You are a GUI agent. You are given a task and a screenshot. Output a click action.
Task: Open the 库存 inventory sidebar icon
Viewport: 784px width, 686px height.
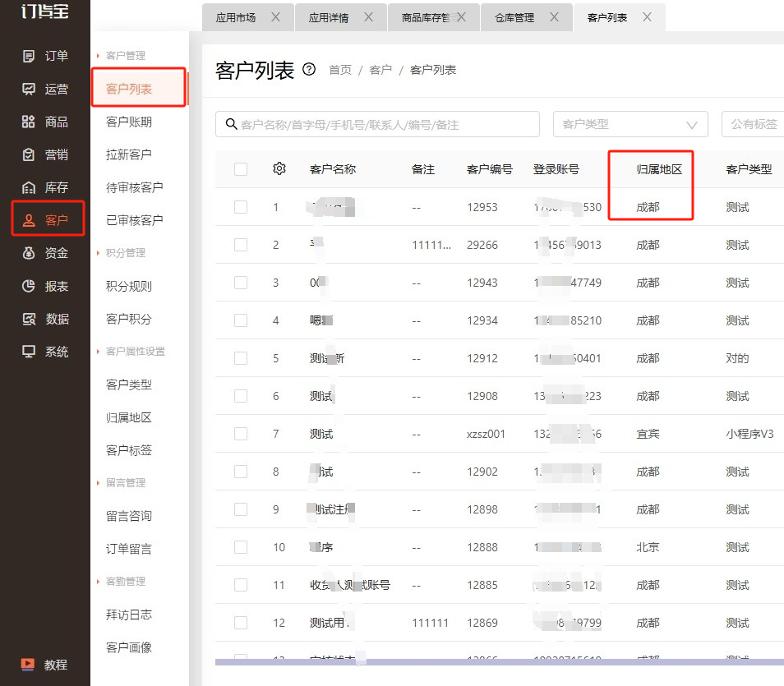click(29, 187)
